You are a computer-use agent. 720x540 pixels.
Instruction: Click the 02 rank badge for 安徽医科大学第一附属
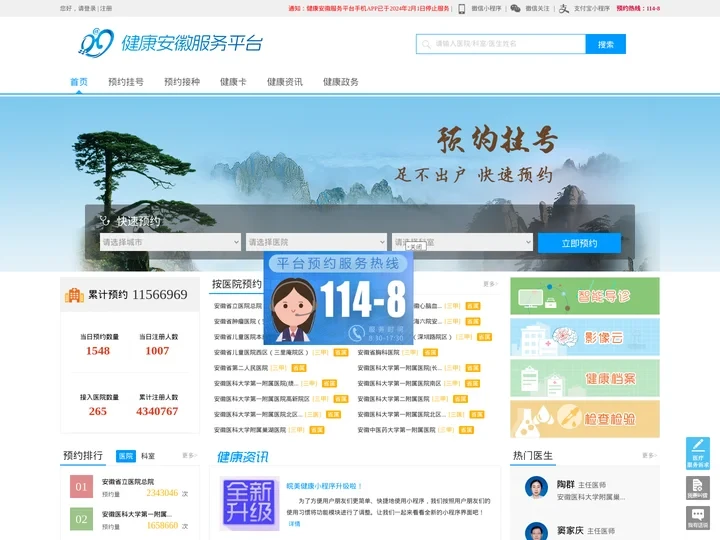pos(81,519)
